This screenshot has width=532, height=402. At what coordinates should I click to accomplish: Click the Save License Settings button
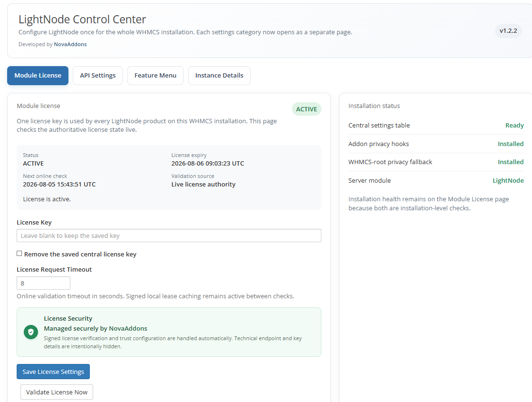tap(53, 372)
